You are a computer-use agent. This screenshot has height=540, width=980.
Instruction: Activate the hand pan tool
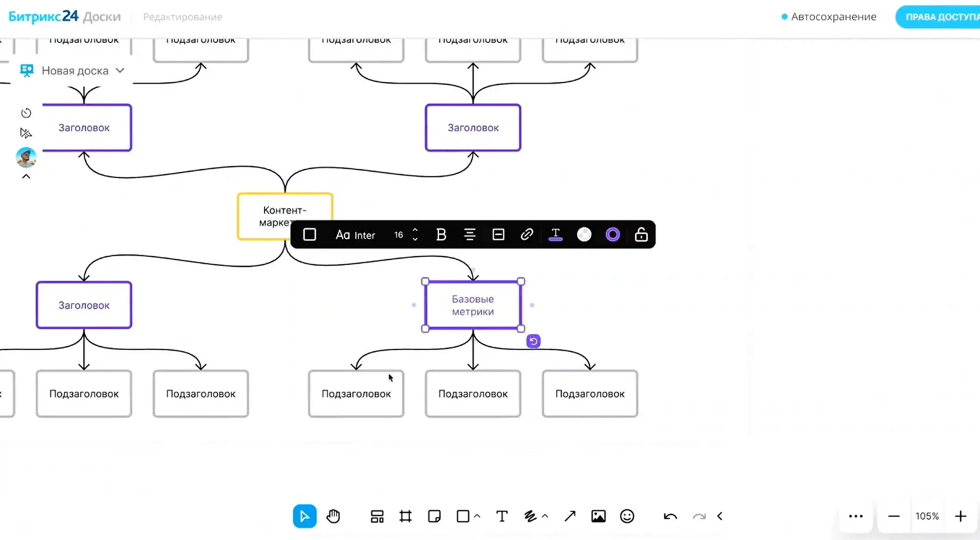333,516
